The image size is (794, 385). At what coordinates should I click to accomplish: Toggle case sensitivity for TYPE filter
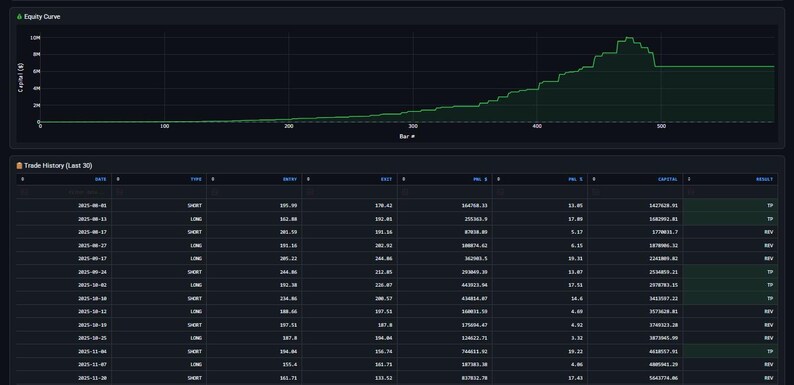pos(119,192)
